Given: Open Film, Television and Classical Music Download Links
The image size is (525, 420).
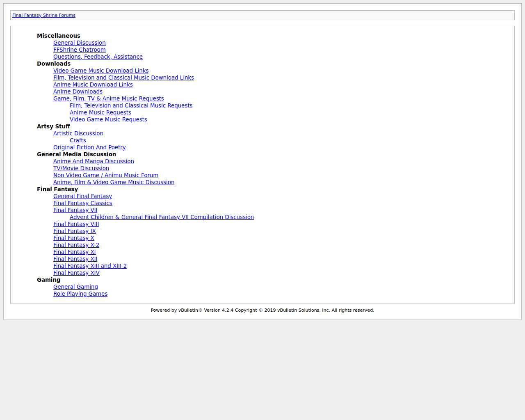Looking at the screenshot, I should [123, 78].
